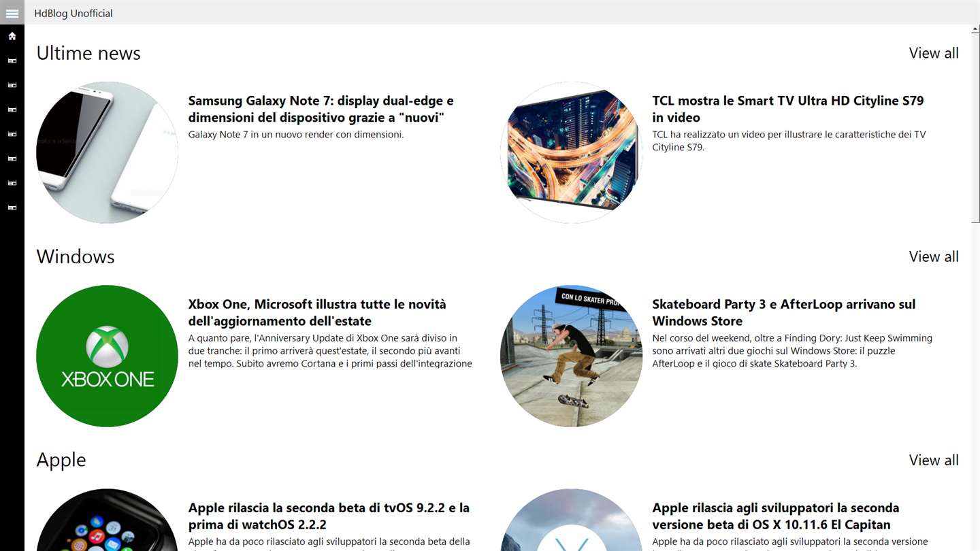Image resolution: width=980 pixels, height=551 pixels.
Task: Open Skateboard Party 3 e AfterLoop headline
Action: point(784,312)
